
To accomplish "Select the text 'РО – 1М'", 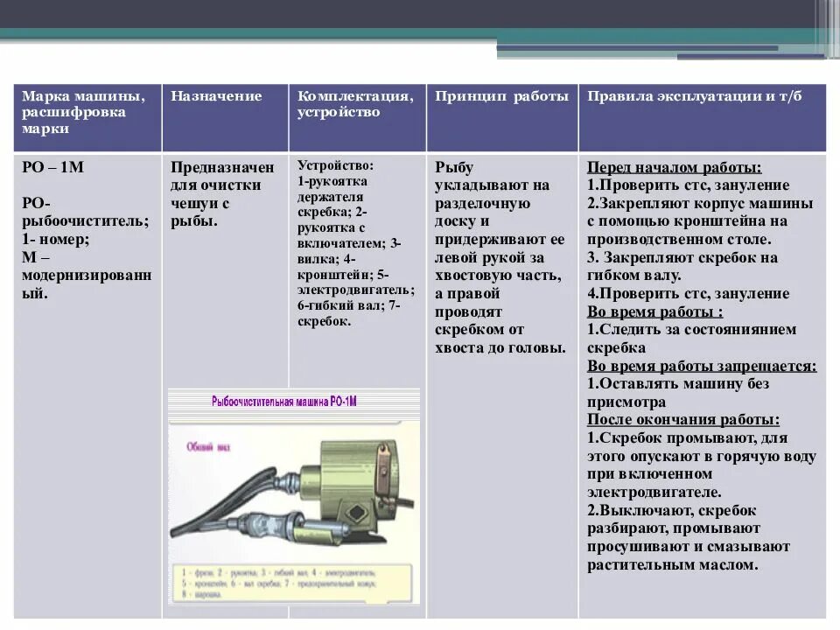I will point(53,167).
